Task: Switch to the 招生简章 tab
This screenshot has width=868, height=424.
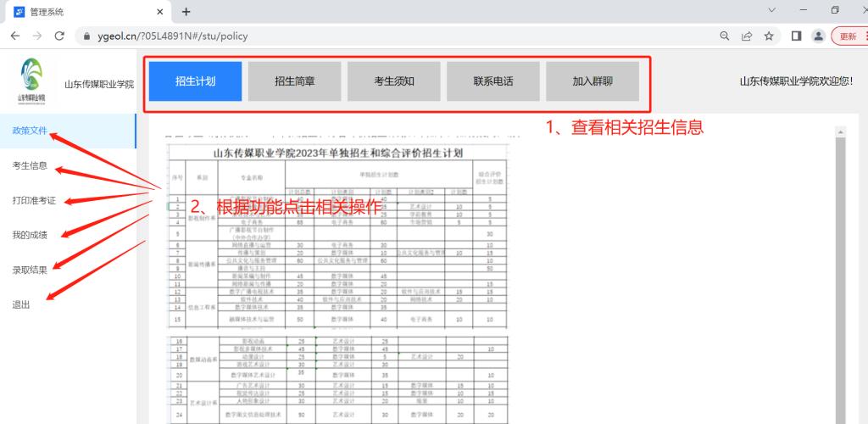Action: point(294,82)
